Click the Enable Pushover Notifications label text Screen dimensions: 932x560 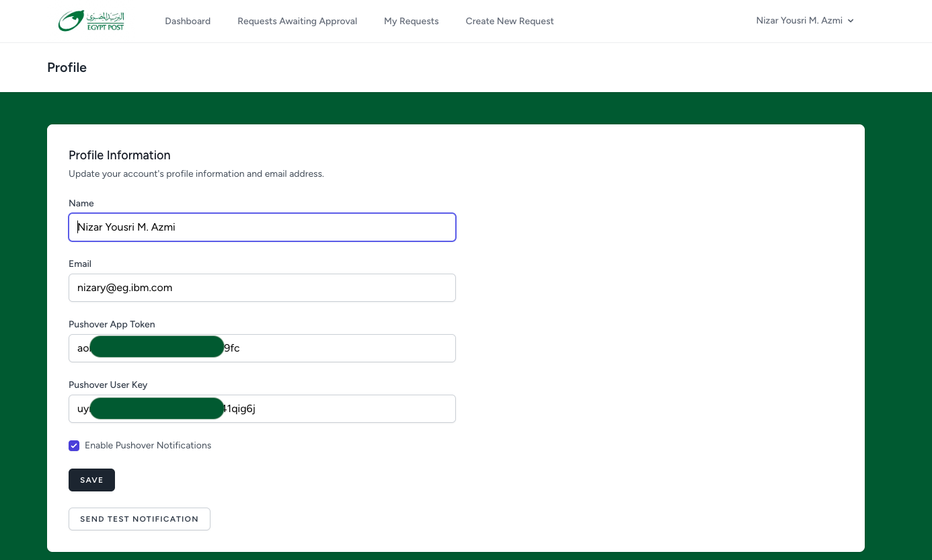click(148, 446)
